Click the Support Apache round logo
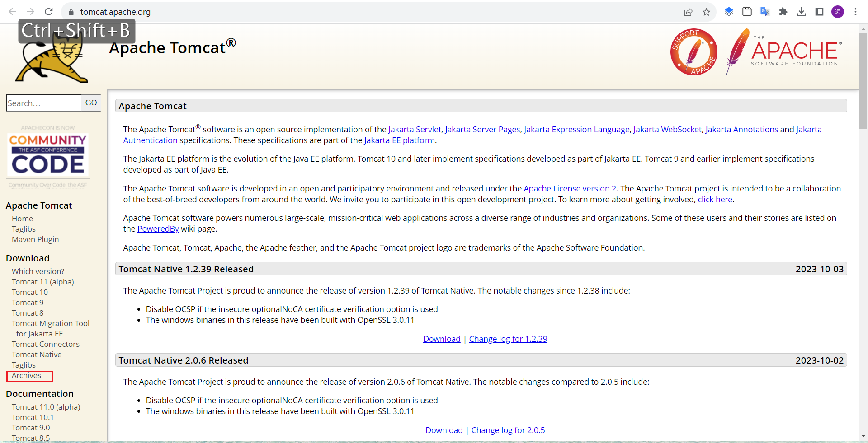 [693, 52]
